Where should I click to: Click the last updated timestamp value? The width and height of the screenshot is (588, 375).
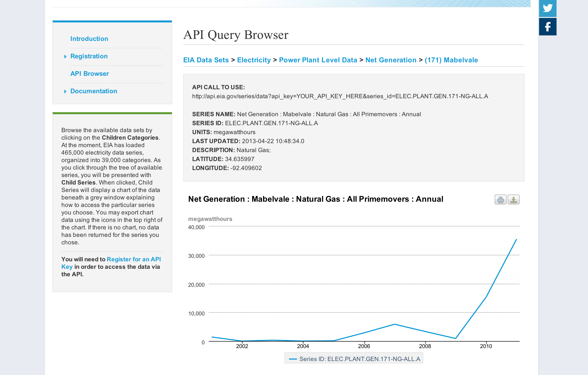(x=273, y=141)
